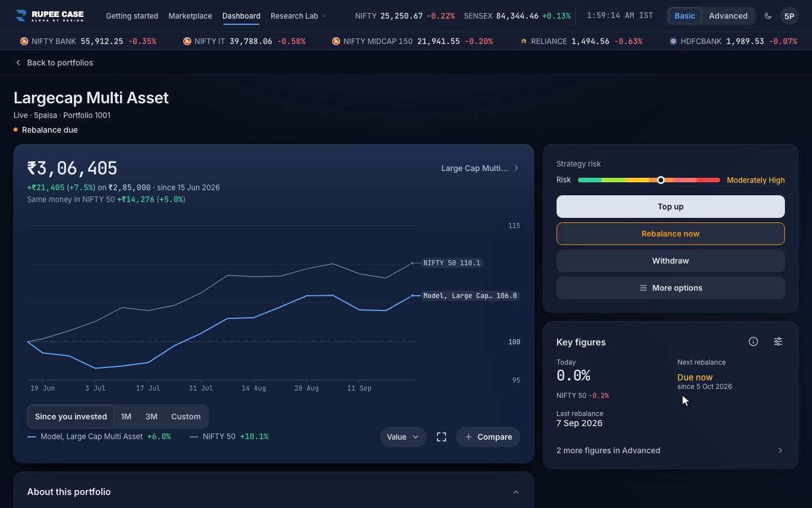Toggle NIFTY 50 legend series

pyautogui.click(x=229, y=436)
